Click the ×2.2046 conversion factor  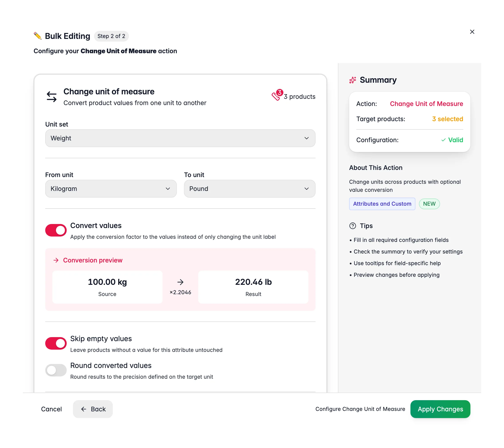(x=180, y=292)
